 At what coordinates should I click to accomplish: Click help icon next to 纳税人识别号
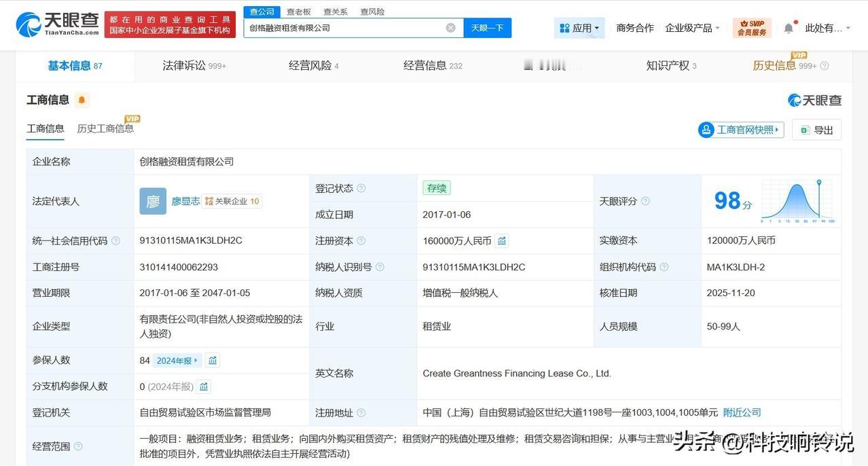(x=380, y=267)
